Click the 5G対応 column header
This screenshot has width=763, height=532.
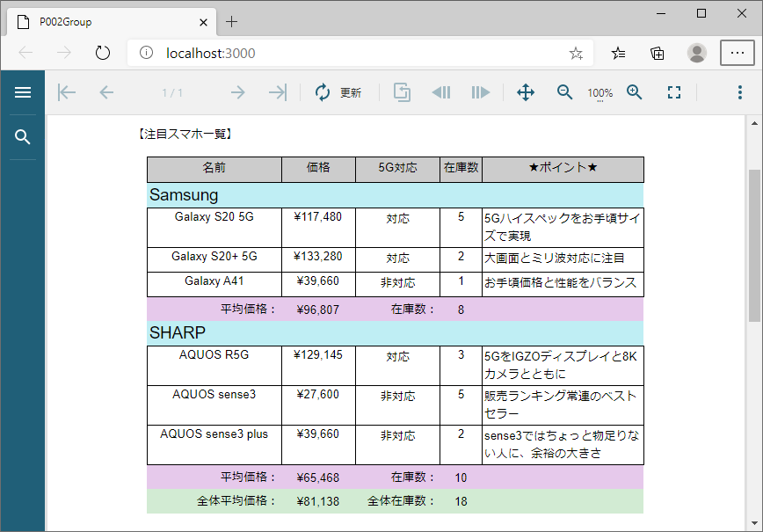(x=397, y=169)
